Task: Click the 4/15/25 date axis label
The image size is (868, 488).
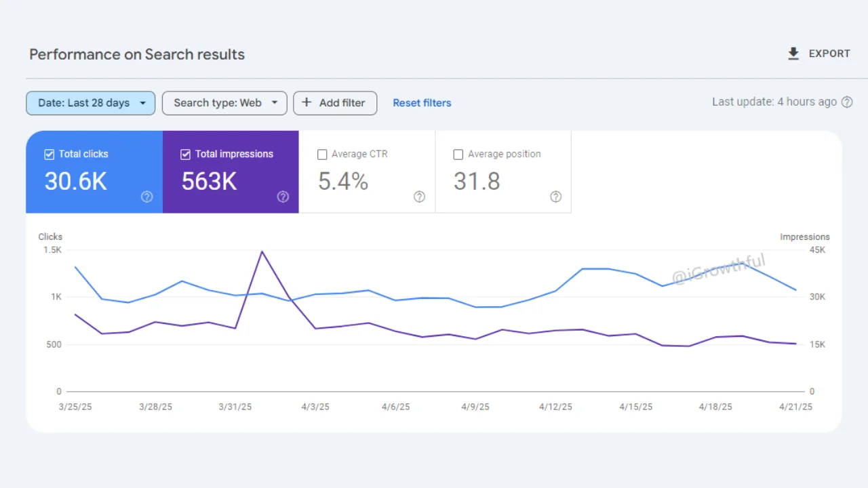Action: pos(636,407)
